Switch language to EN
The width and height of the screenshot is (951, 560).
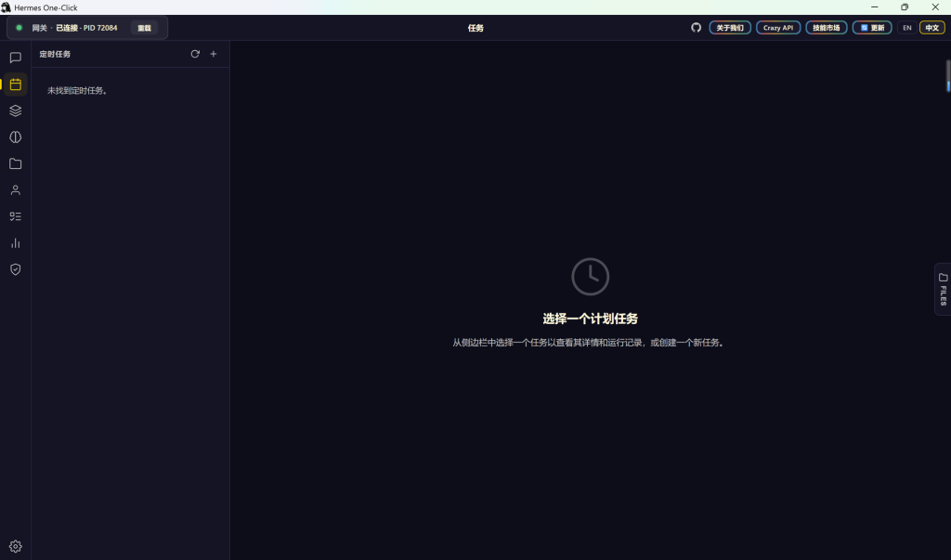click(x=906, y=28)
